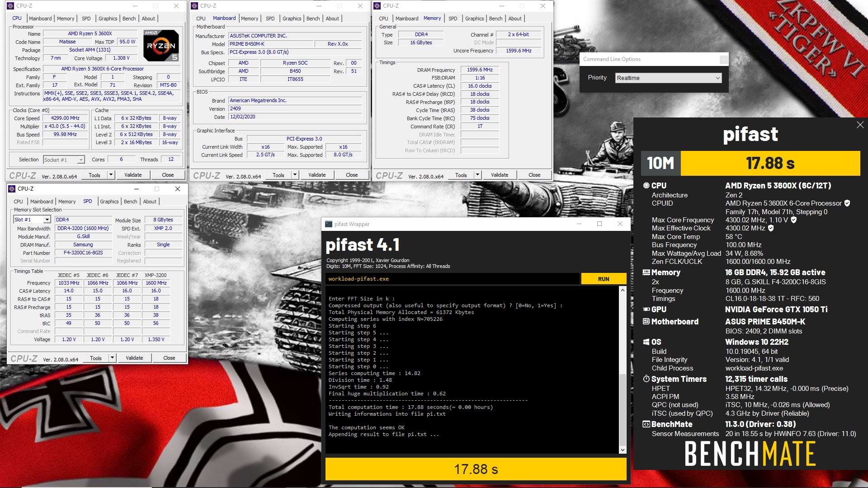Click the 10M 17.88 s score banner in BenchMate
The width and height of the screenshot is (868, 488).
[750, 163]
